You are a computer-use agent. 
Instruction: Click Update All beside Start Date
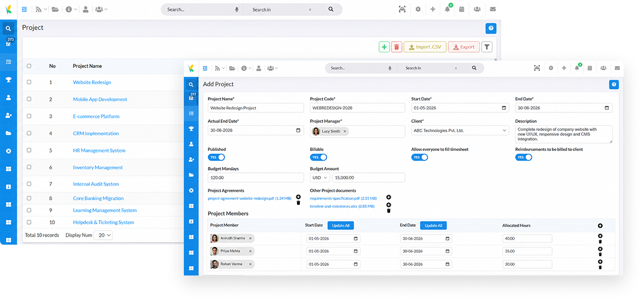pyautogui.click(x=340, y=226)
